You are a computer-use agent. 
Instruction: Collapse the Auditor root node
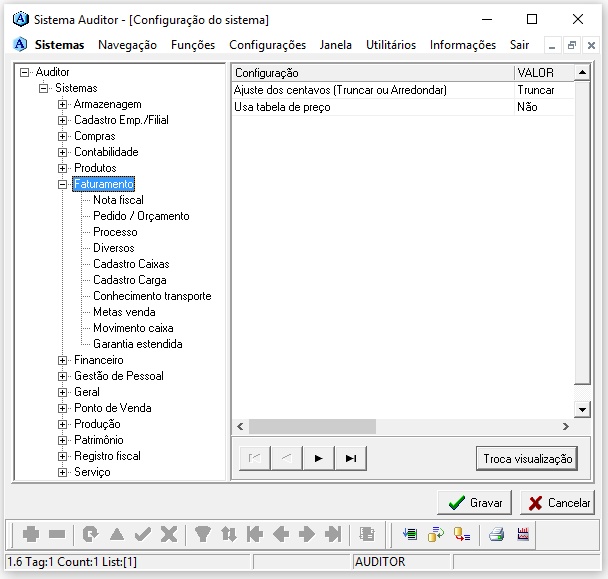click(24, 72)
